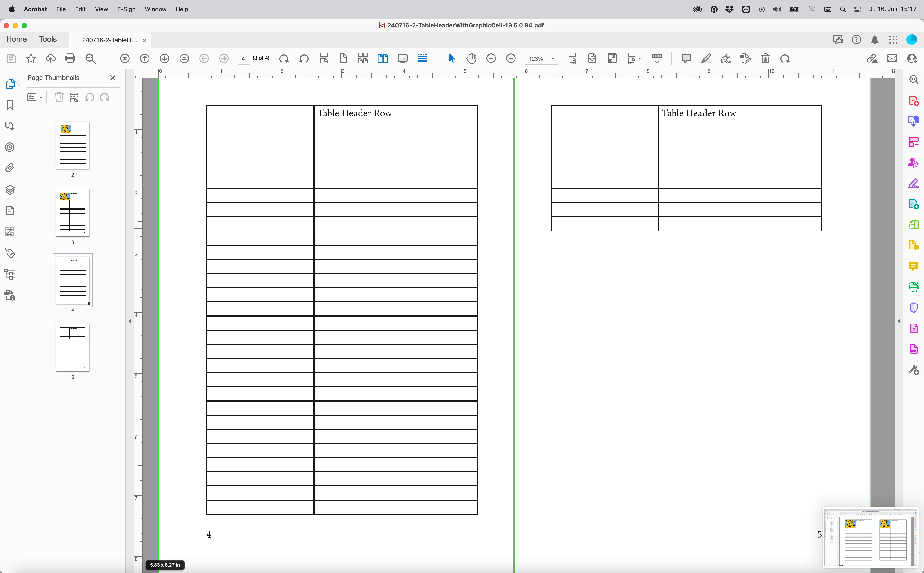The width and height of the screenshot is (924, 573).
Task: Toggle read mode display icon
Action: 402,58
